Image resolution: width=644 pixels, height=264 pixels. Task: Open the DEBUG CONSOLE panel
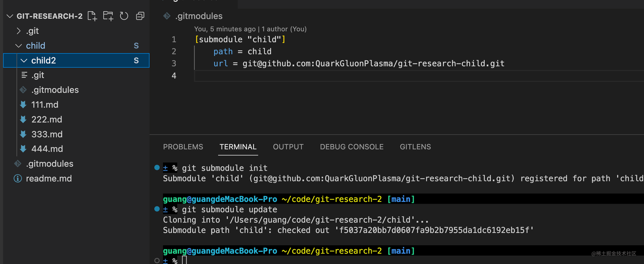(352, 147)
